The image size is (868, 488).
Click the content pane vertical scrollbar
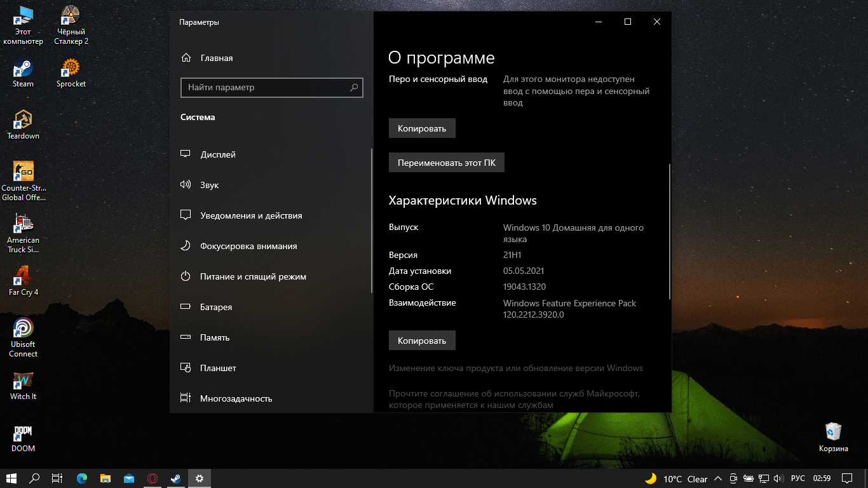pyautogui.click(x=669, y=232)
